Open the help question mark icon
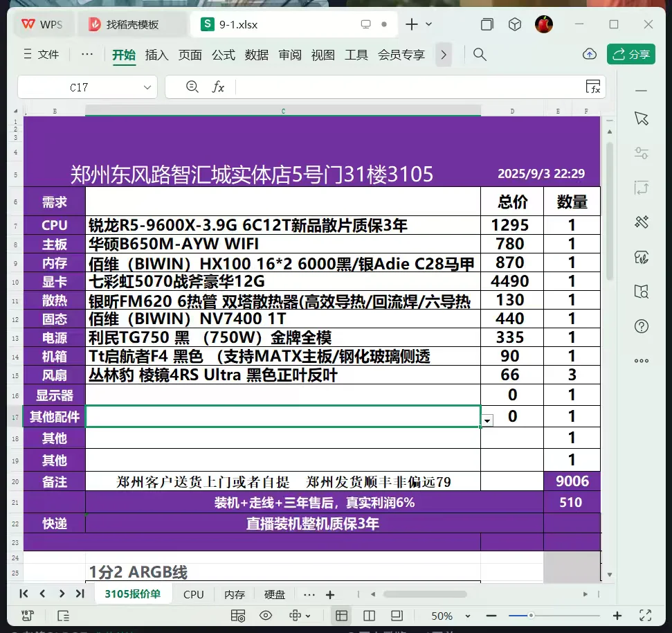The width and height of the screenshot is (672, 633). pyautogui.click(x=641, y=326)
